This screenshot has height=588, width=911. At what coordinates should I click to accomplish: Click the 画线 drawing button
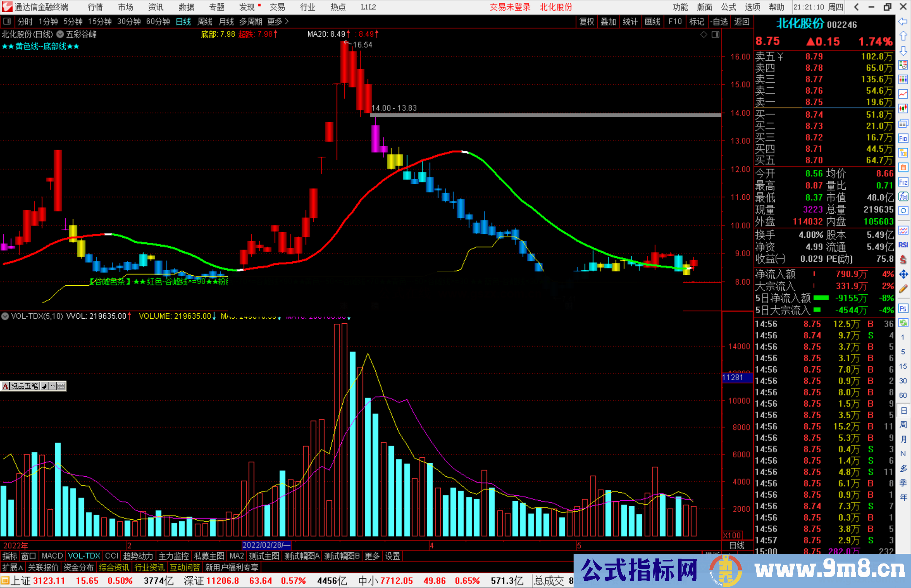point(652,22)
